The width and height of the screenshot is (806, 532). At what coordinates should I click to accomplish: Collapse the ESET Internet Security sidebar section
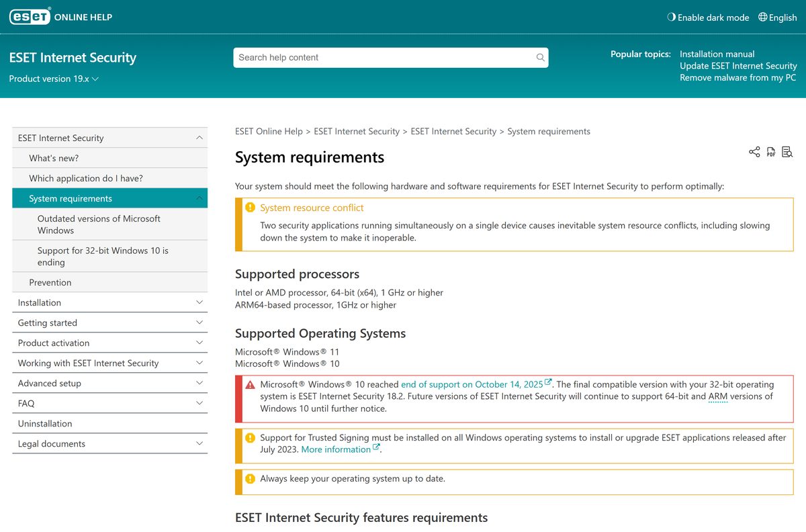(199, 138)
